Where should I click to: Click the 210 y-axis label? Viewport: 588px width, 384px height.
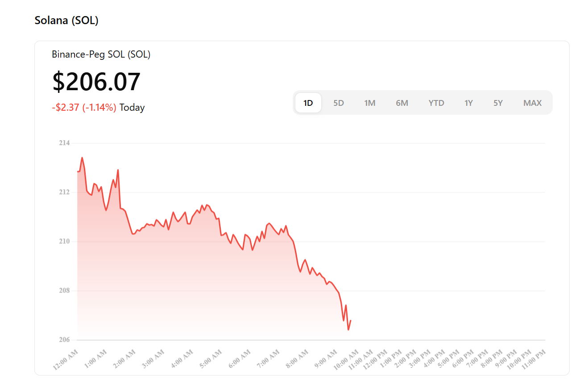pyautogui.click(x=65, y=242)
